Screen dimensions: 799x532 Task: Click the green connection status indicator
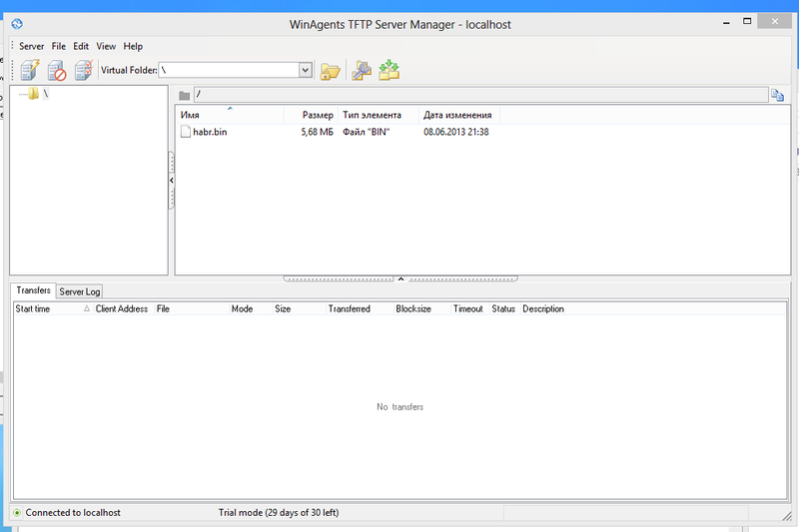[x=17, y=513]
